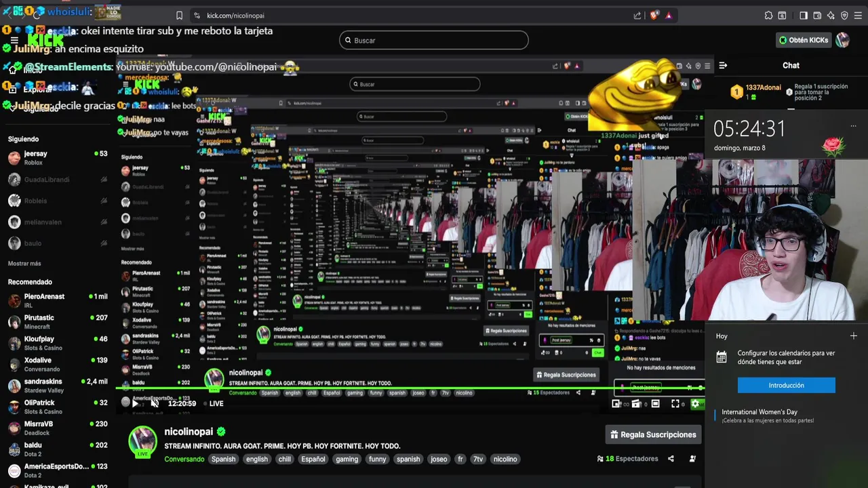Open the user profile avatar on Kick

(x=842, y=40)
